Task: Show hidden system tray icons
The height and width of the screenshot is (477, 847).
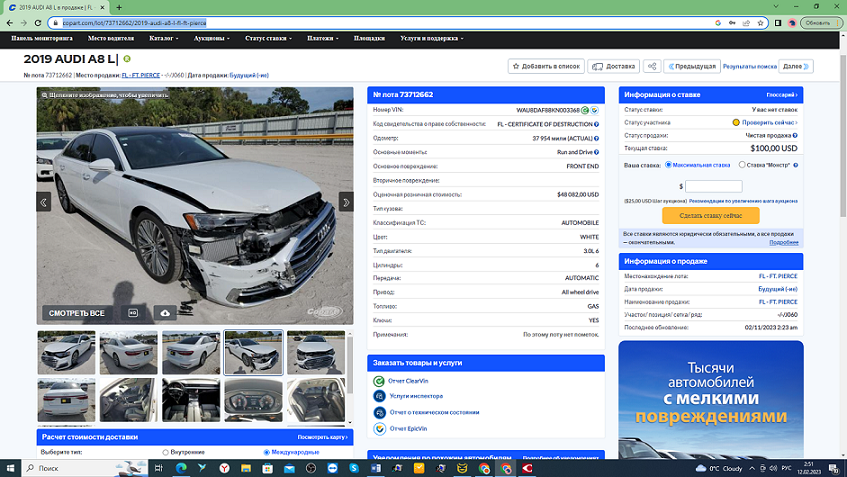Action: point(752,468)
